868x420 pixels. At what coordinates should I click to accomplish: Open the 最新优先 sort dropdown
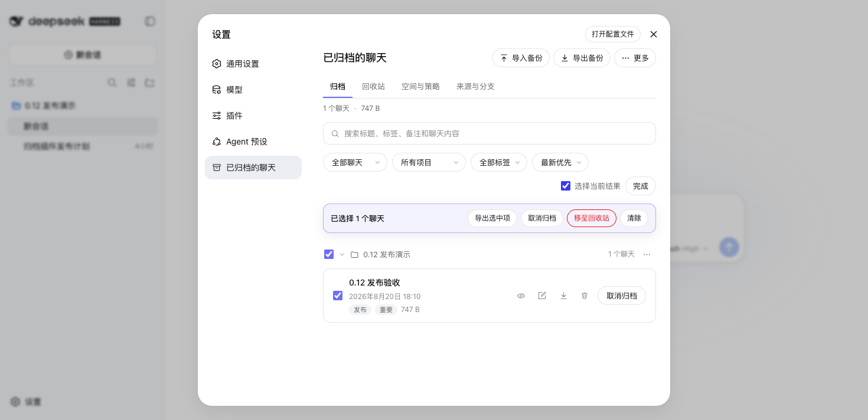point(560,162)
